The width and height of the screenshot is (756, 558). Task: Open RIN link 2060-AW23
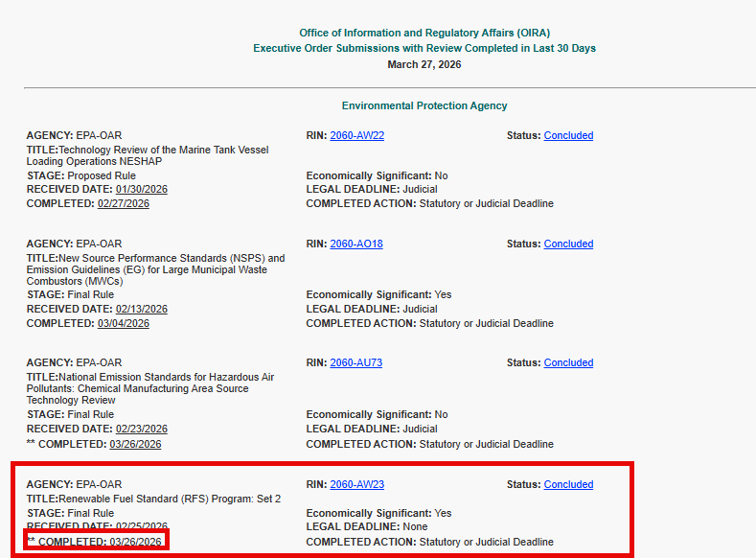pyautogui.click(x=356, y=485)
